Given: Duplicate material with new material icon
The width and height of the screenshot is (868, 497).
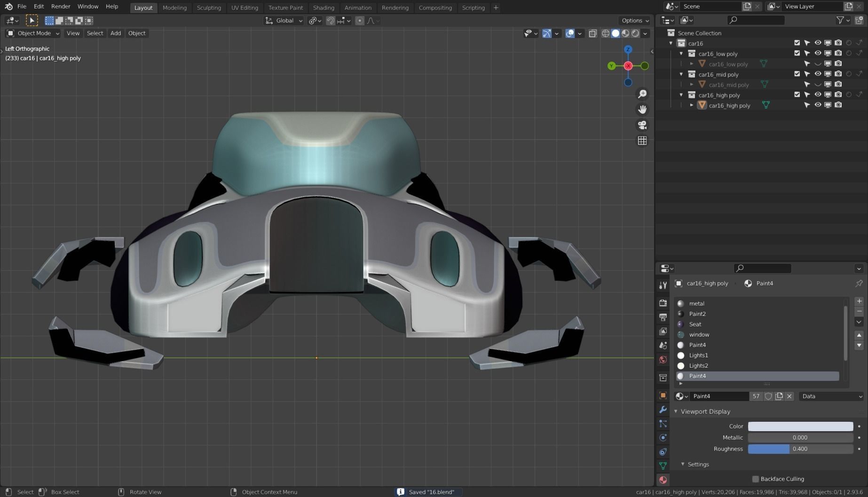Looking at the screenshot, I should 779,396.
